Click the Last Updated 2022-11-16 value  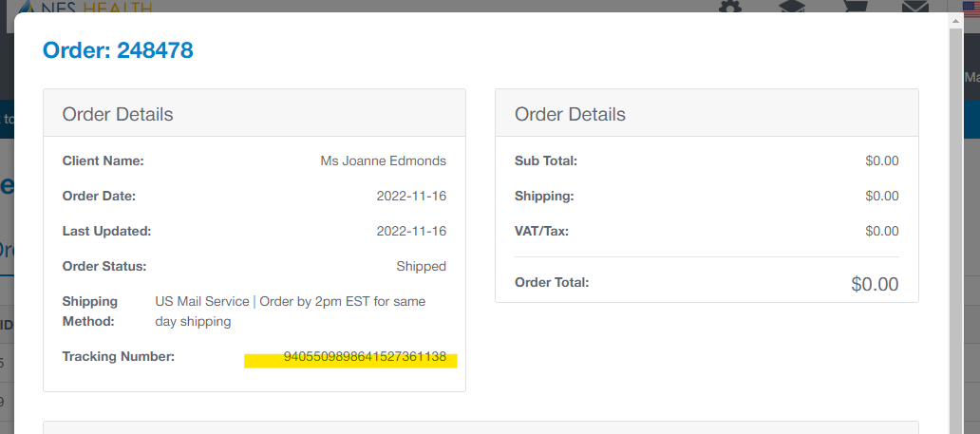(x=411, y=231)
